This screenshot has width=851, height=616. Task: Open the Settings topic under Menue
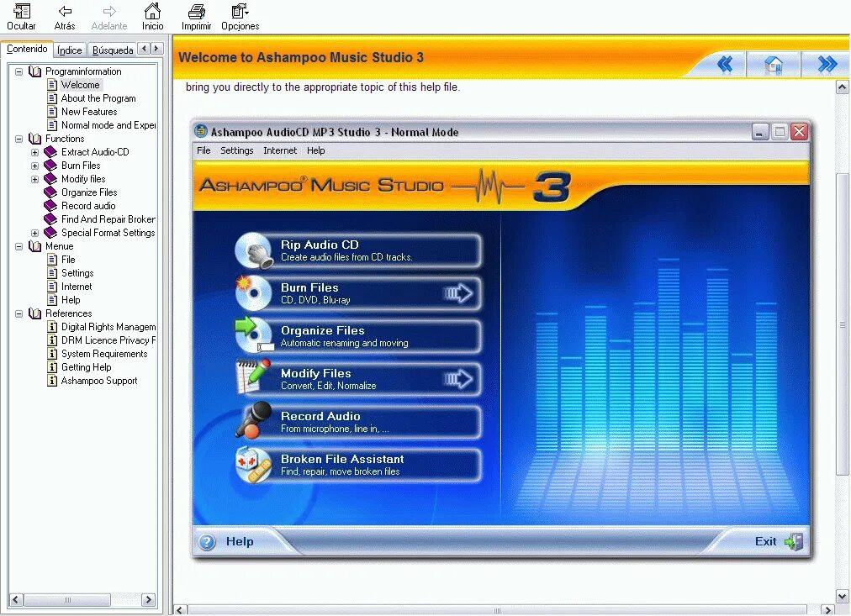pyautogui.click(x=77, y=273)
